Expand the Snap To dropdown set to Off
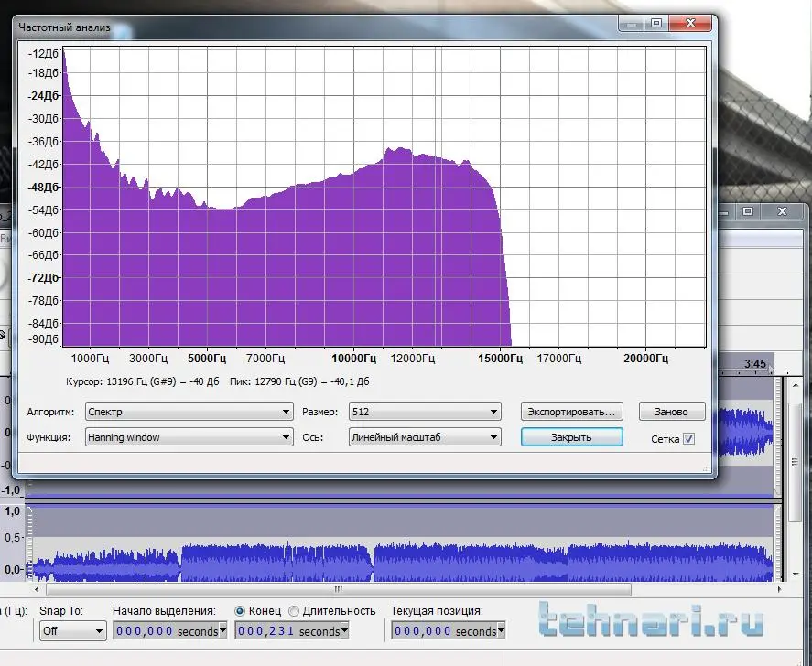This screenshot has width=812, height=666. coord(73,631)
